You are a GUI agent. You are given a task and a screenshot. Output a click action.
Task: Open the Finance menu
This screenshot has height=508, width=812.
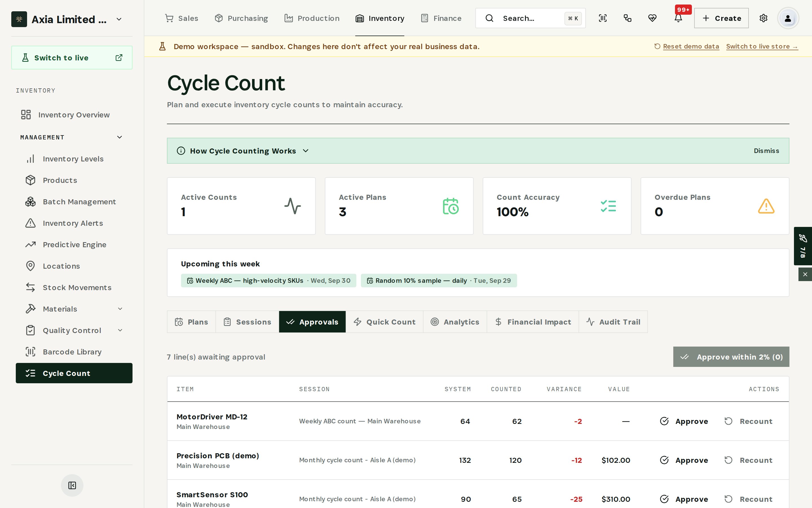pos(441,18)
